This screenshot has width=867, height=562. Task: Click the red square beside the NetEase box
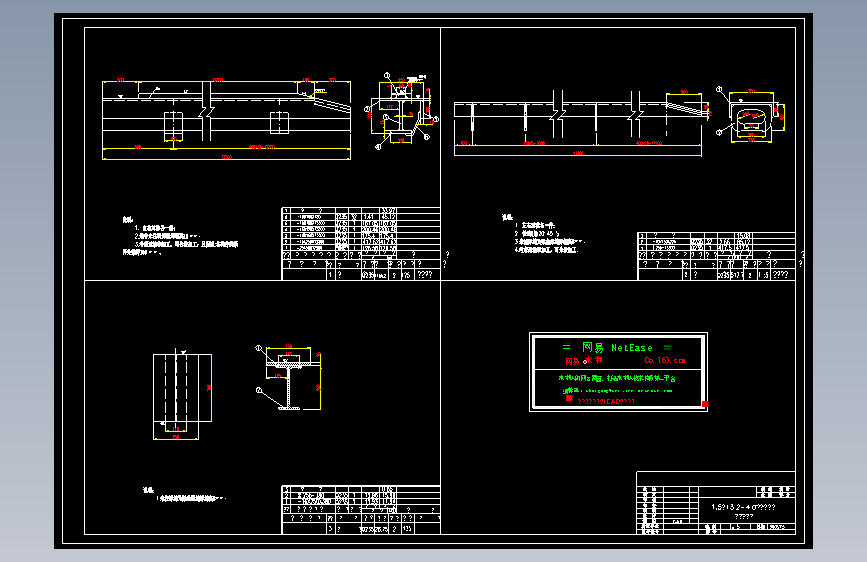[705, 404]
